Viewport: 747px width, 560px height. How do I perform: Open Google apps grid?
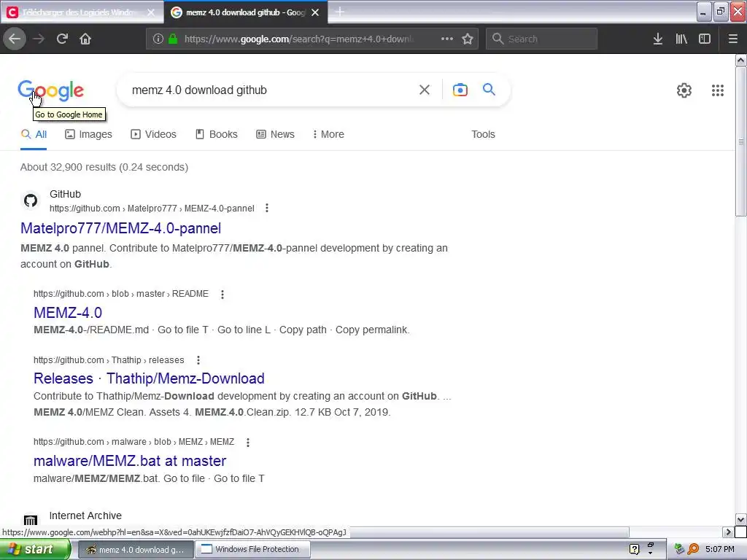(718, 90)
